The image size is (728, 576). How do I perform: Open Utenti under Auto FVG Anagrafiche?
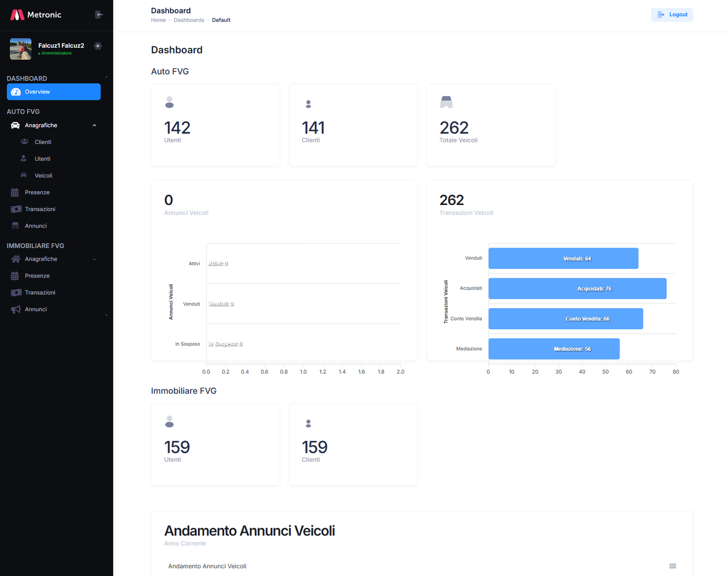42,159
